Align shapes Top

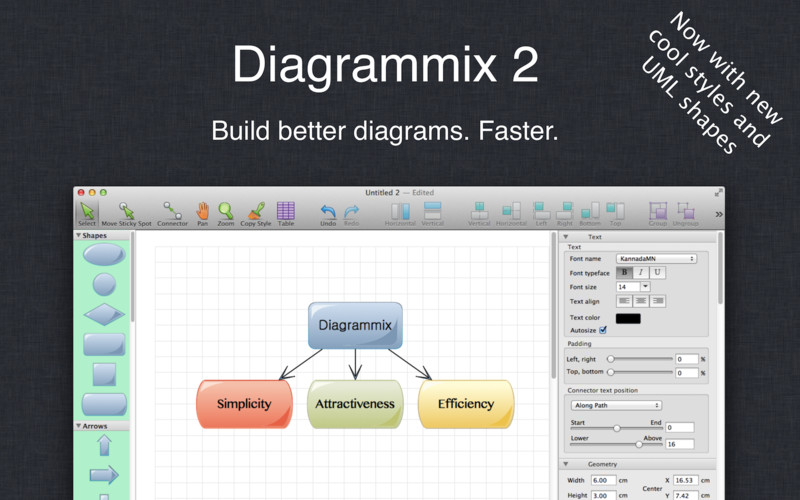click(x=615, y=214)
